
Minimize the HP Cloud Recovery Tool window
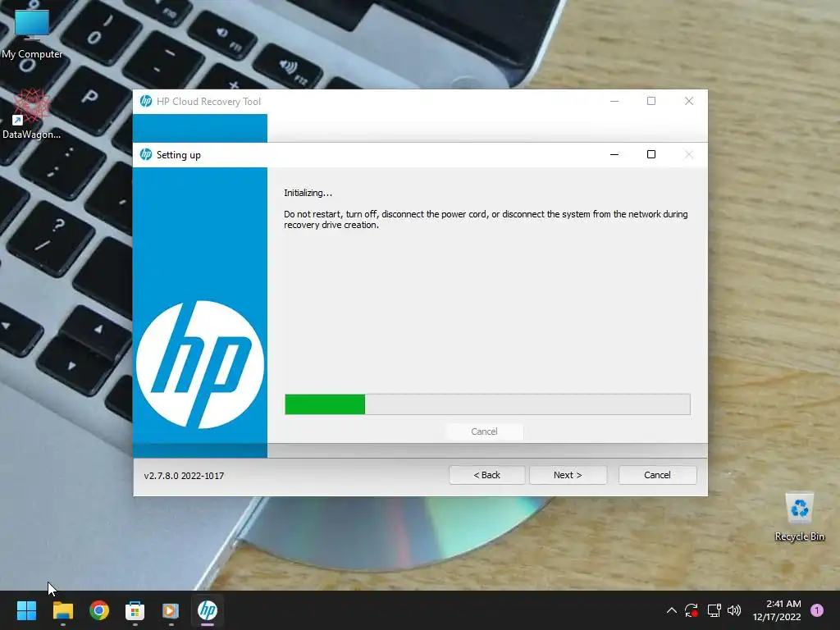pos(614,101)
